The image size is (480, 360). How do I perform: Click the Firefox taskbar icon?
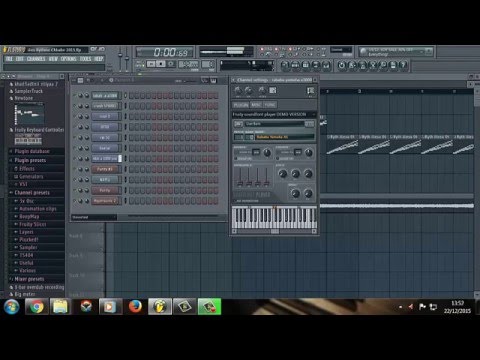tap(135, 307)
